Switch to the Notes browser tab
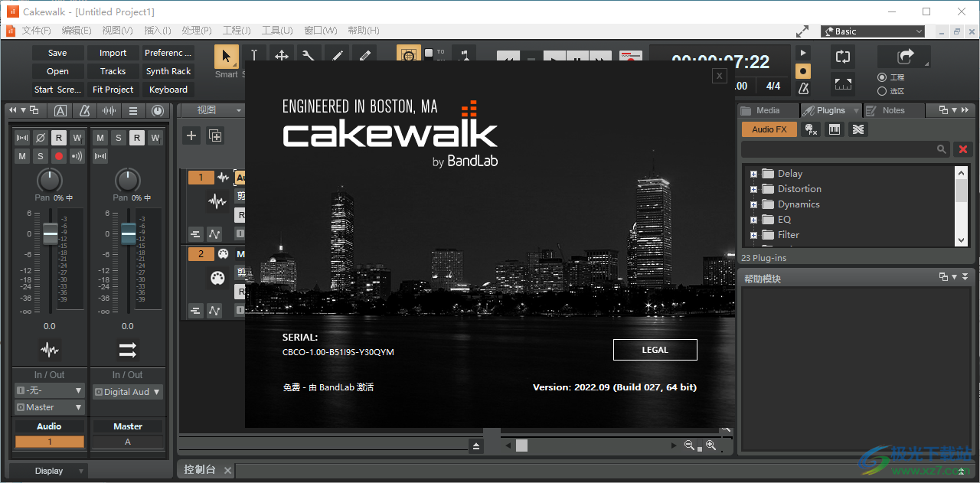Screen dimensions: 980x483 tap(893, 110)
